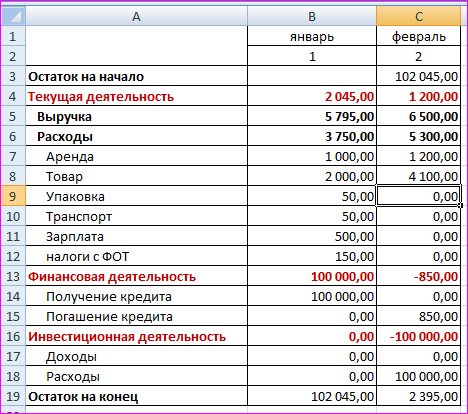Click the Доходы label cell
The width and height of the screenshot is (468, 414).
click(136, 356)
